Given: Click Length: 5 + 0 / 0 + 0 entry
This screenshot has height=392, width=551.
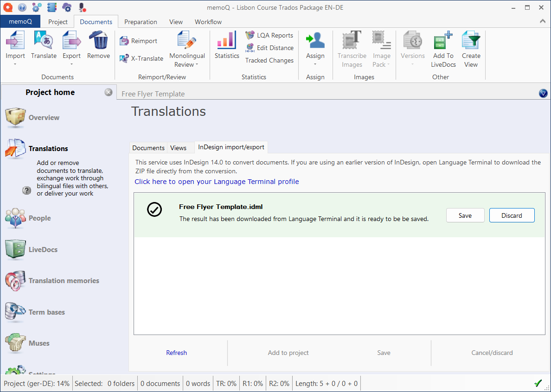Looking at the screenshot, I should (x=327, y=384).
